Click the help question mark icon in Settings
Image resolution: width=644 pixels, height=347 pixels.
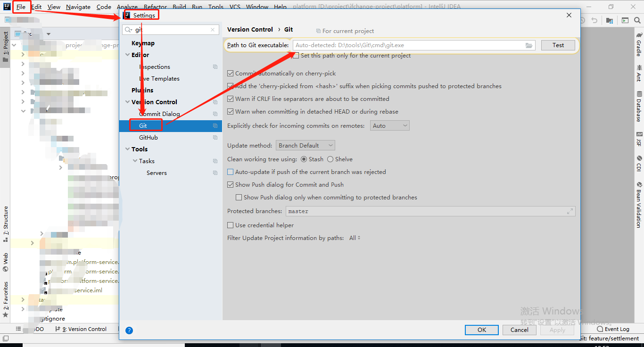point(129,330)
